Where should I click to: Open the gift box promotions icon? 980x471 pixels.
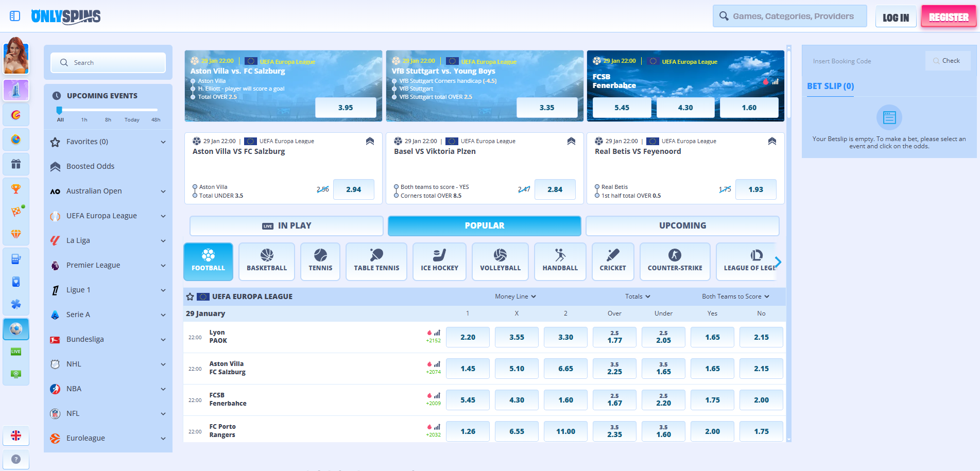tap(16, 164)
